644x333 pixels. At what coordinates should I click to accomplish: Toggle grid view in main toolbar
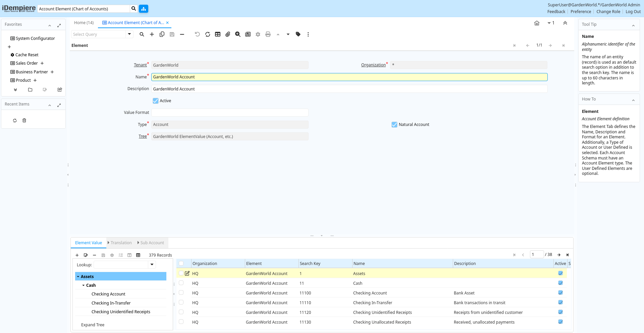pos(218,34)
